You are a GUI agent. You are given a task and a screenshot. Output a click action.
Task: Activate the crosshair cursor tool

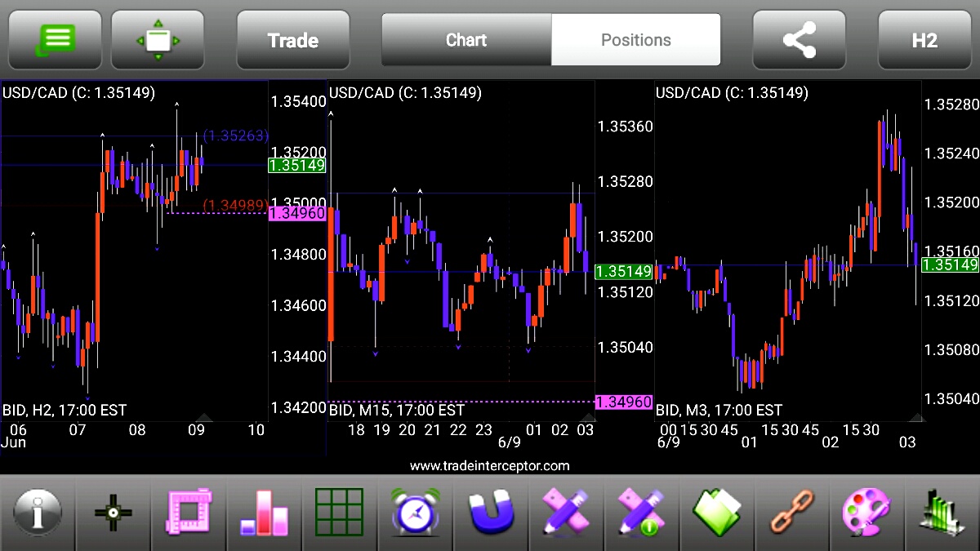click(113, 513)
